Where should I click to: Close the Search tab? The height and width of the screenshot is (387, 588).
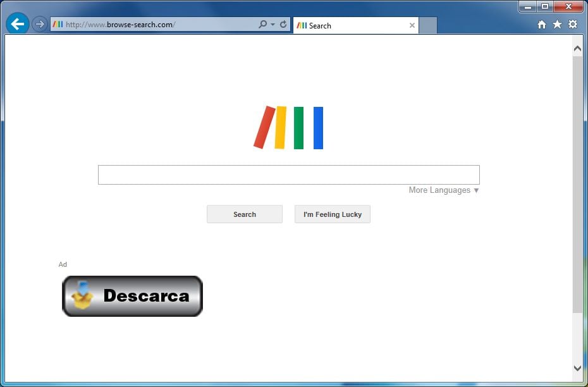tap(412, 25)
